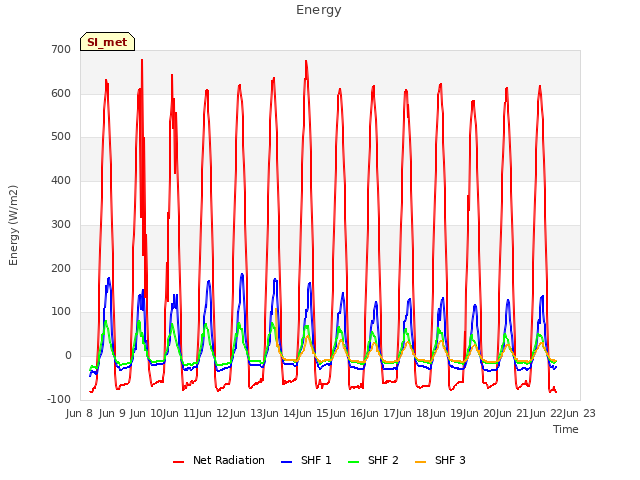Image resolution: width=640 pixels, height=480 pixels.
Task: Click the Jun 21 x-axis tick label
Action: (x=514, y=413)
